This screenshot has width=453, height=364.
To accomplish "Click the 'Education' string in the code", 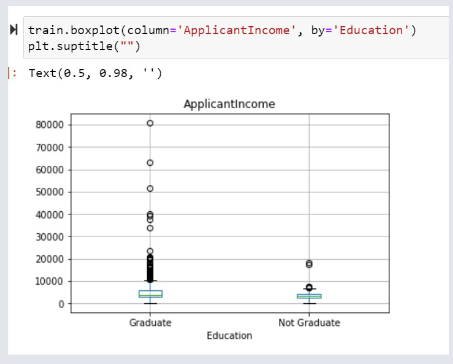I will coord(374,30).
